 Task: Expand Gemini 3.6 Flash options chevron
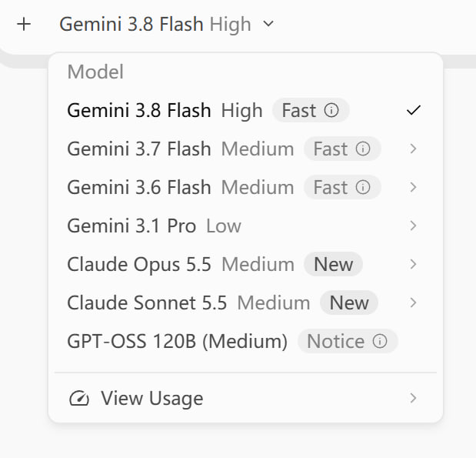click(x=413, y=187)
